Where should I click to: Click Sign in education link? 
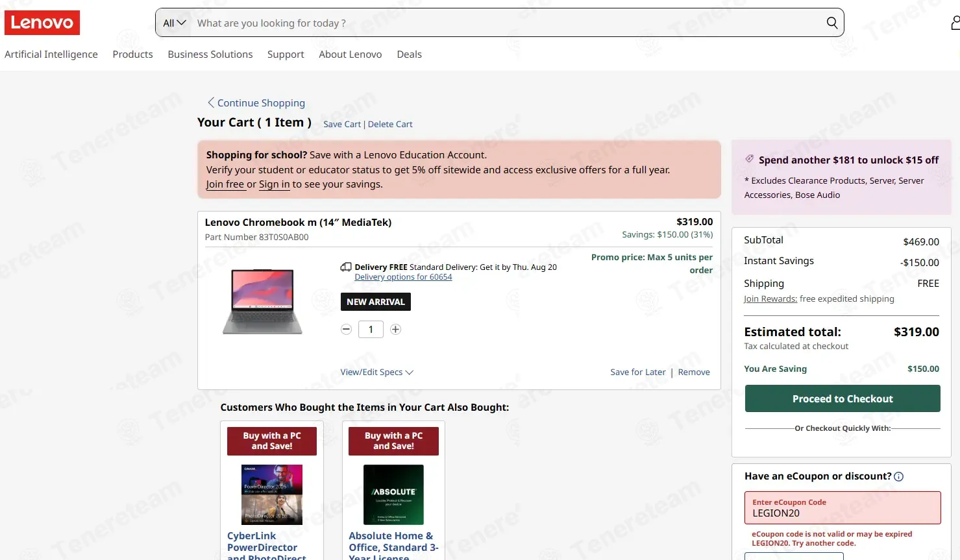click(275, 184)
